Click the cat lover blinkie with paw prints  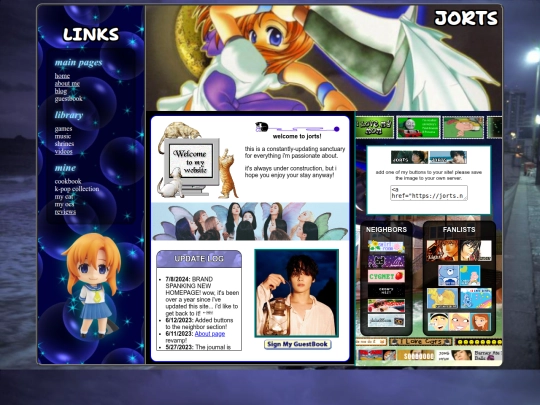coord(420,342)
